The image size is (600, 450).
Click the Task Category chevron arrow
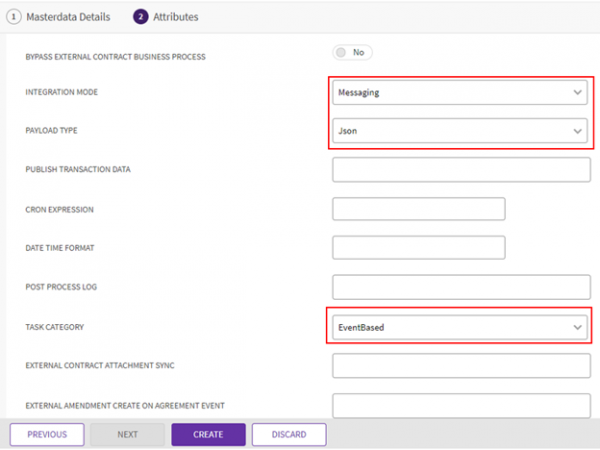577,327
